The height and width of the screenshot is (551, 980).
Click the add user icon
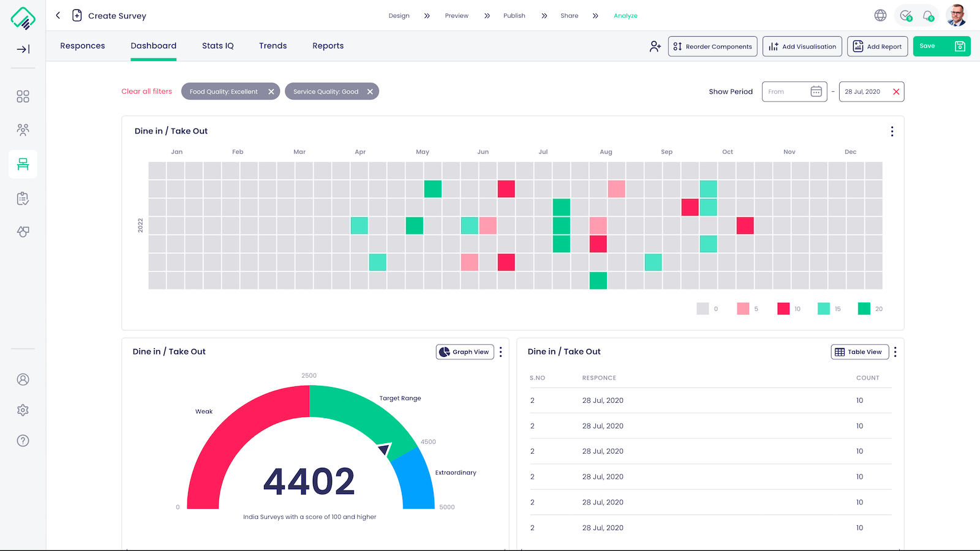tap(655, 47)
